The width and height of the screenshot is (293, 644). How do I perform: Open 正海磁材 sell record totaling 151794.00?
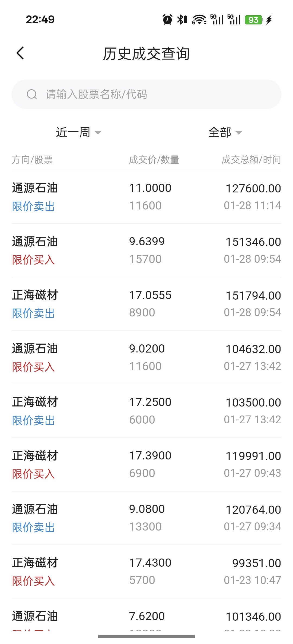(146, 304)
